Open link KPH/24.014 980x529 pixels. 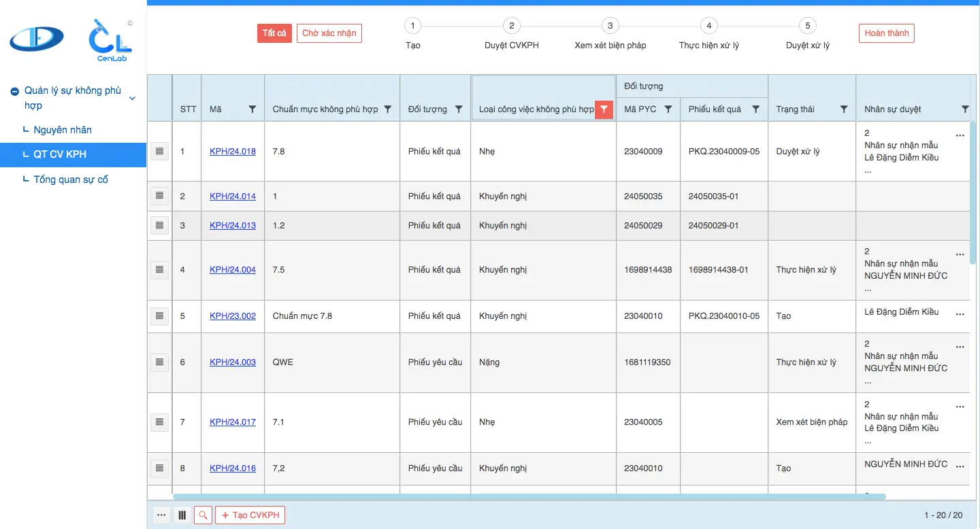(x=233, y=197)
